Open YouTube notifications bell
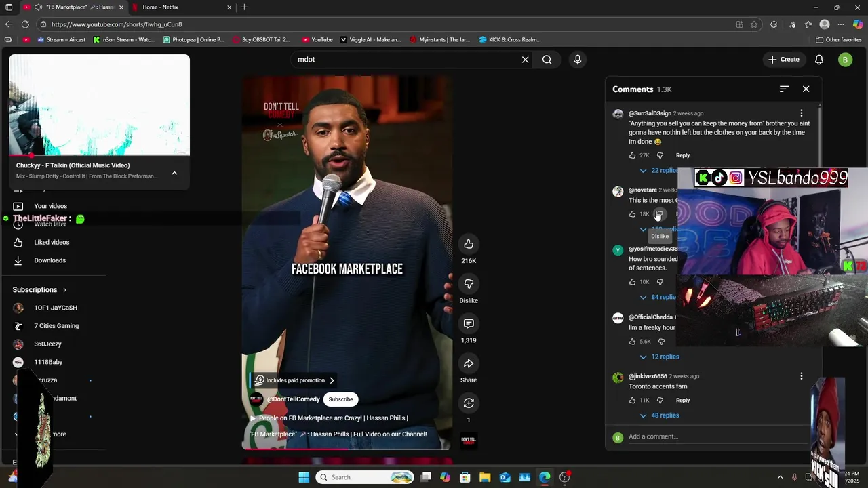Screen dimensions: 868x488 pos(819,60)
